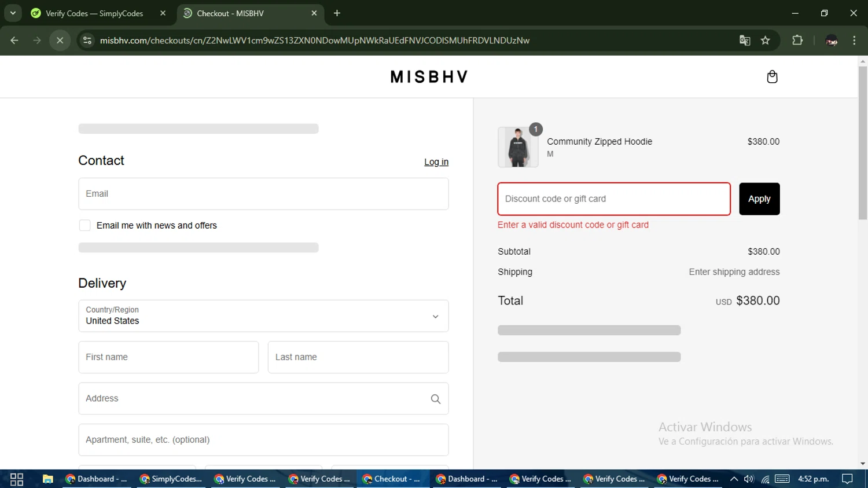The height and width of the screenshot is (488, 868).
Task: Click the discount code error message
Action: [x=573, y=225]
